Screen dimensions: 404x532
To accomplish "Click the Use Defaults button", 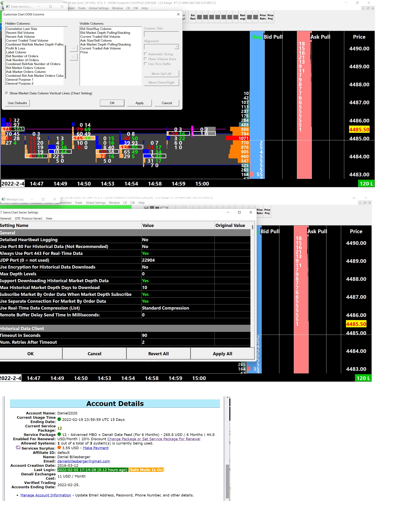I will pos(17,103).
